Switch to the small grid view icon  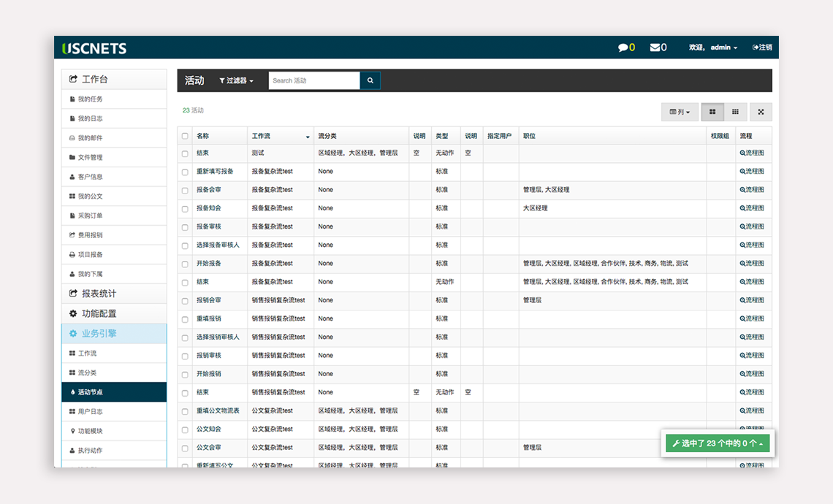735,112
